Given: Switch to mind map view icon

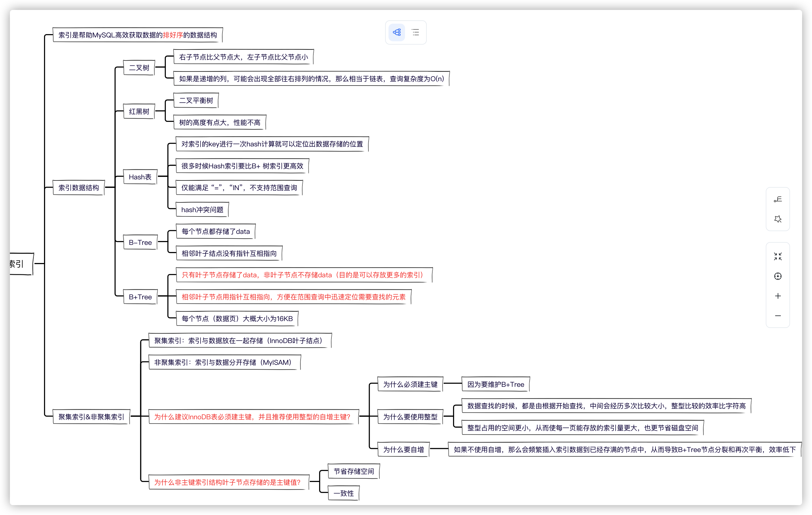Looking at the screenshot, I should pyautogui.click(x=397, y=32).
